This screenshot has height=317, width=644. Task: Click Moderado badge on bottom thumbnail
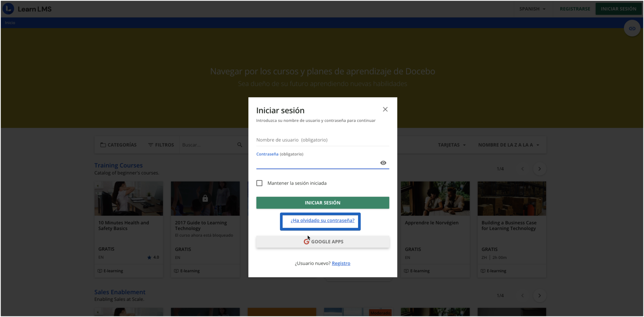[380, 313]
